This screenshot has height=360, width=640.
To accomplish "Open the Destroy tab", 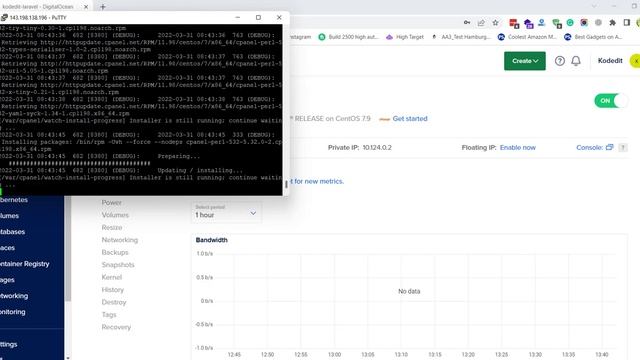I will coord(114,302).
